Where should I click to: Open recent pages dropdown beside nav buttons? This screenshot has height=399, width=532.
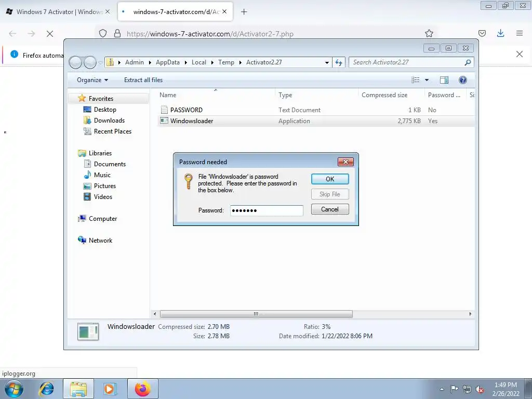click(100, 62)
